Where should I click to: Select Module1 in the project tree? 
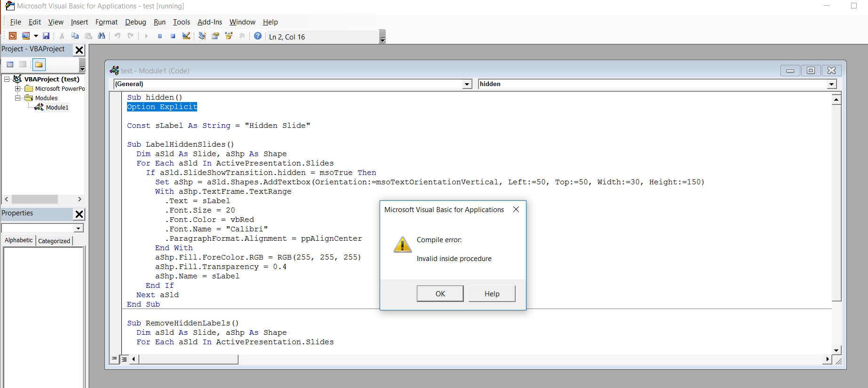57,108
